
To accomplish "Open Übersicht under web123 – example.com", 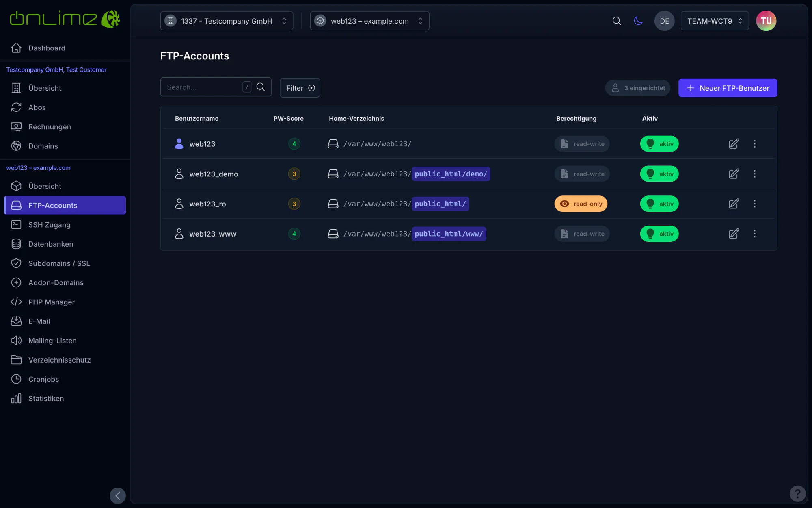I will pos(65,186).
